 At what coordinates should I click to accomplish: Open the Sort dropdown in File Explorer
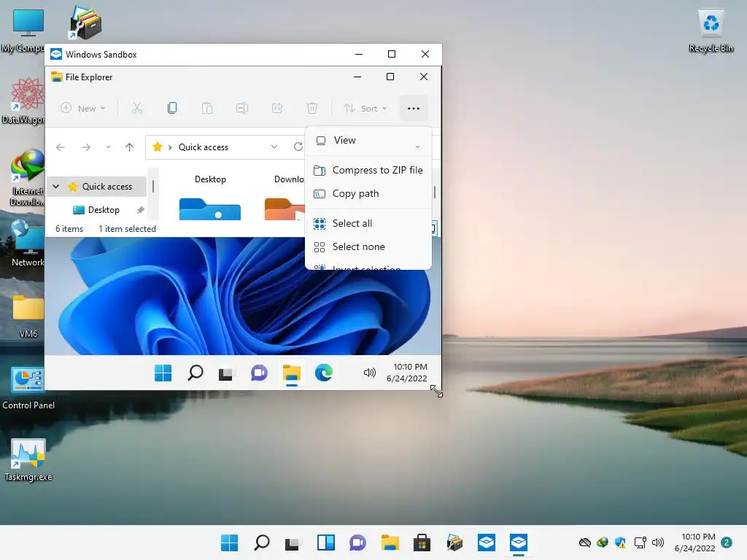pyautogui.click(x=365, y=109)
